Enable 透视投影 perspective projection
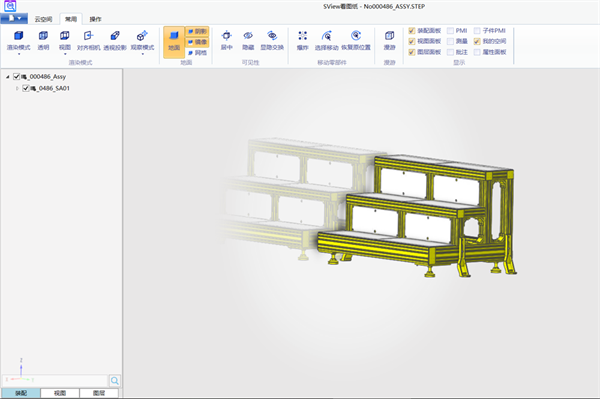The width and height of the screenshot is (600, 399). pyautogui.click(x=115, y=36)
